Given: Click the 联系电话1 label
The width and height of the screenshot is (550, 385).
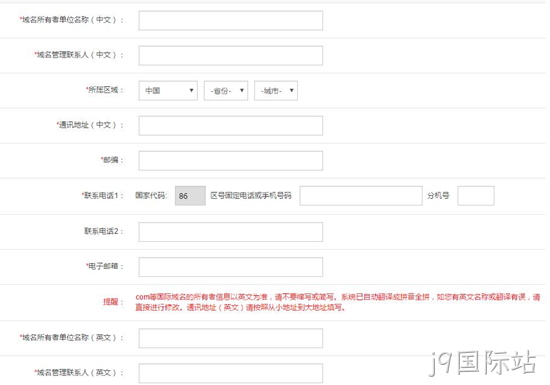Looking at the screenshot, I should coord(102,196).
